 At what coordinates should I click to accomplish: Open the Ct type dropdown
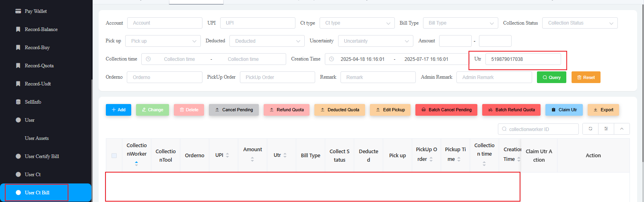point(357,23)
